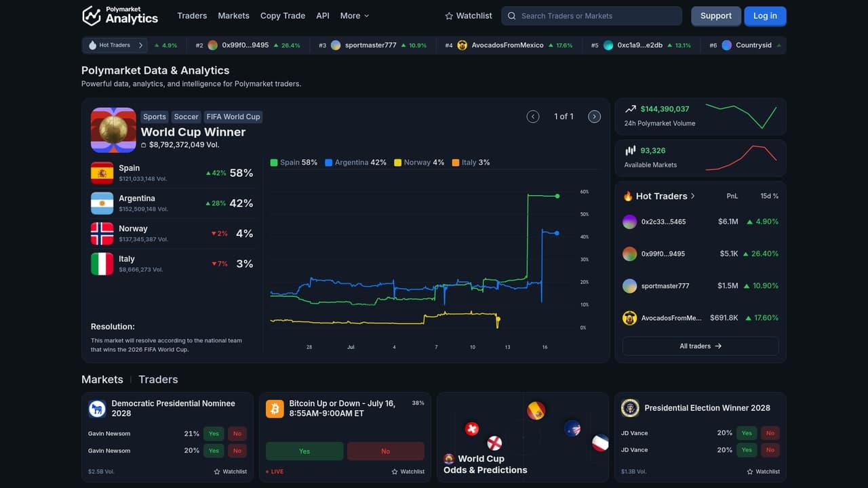Click the bar chart icon beside 93,326

[x=631, y=150]
